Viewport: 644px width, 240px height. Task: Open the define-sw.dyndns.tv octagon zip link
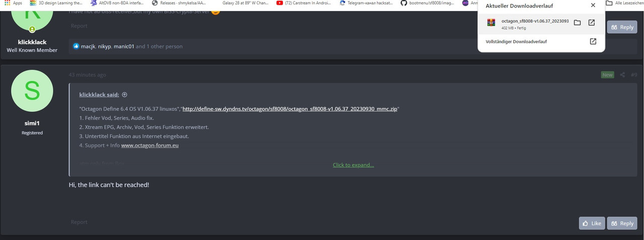[x=290, y=108]
